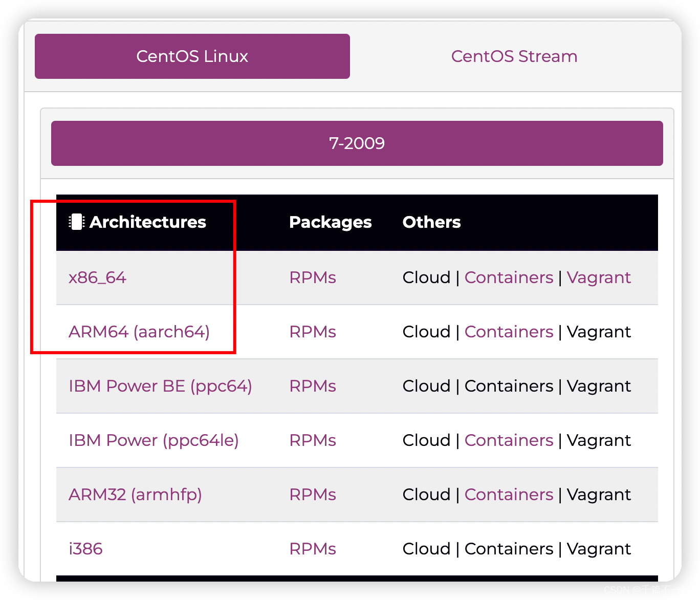Switch to the CentOS Stream tab
This screenshot has height=600, width=700.
pos(514,56)
